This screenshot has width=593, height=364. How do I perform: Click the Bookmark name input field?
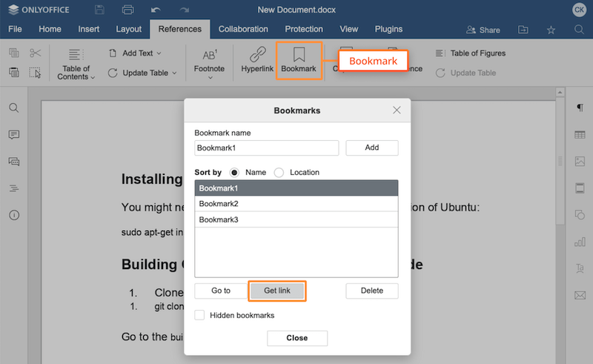tap(266, 148)
